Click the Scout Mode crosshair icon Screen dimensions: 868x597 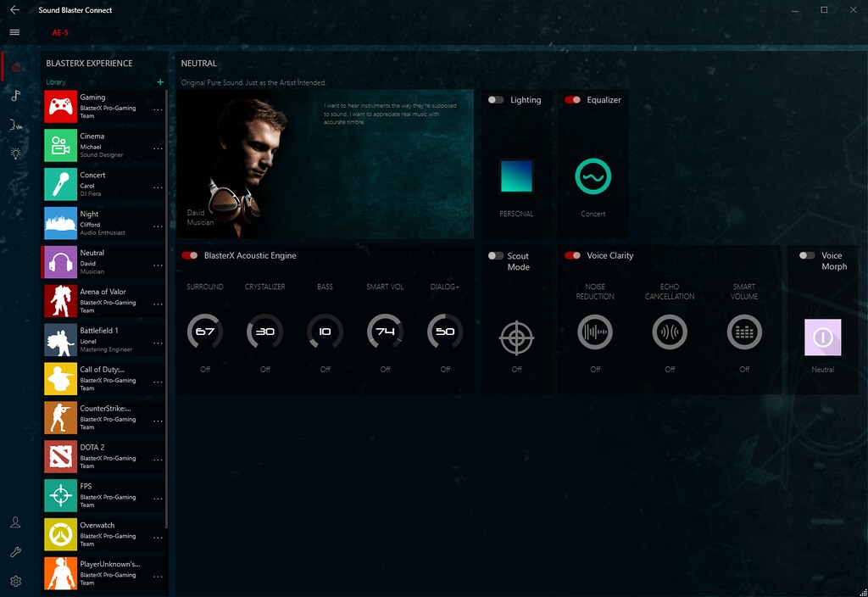516,338
